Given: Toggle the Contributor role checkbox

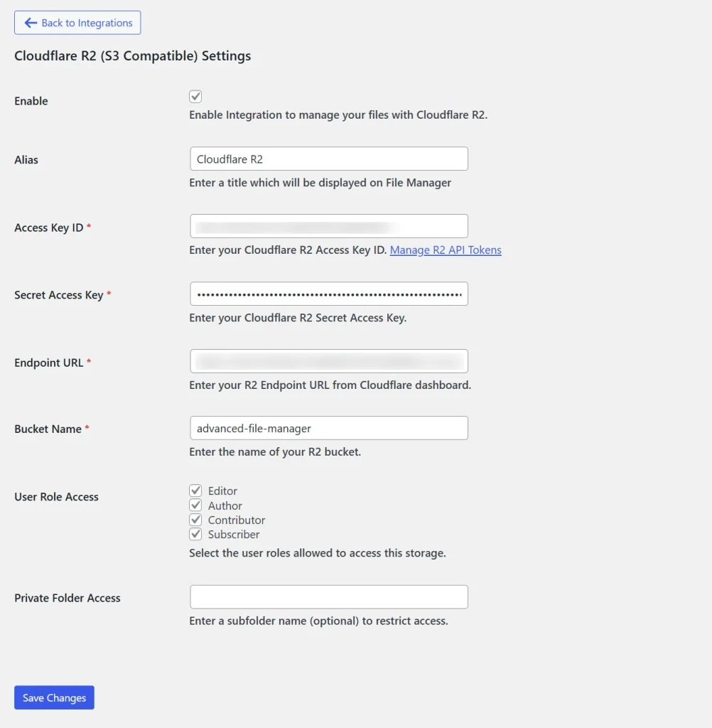Looking at the screenshot, I should 195,520.
